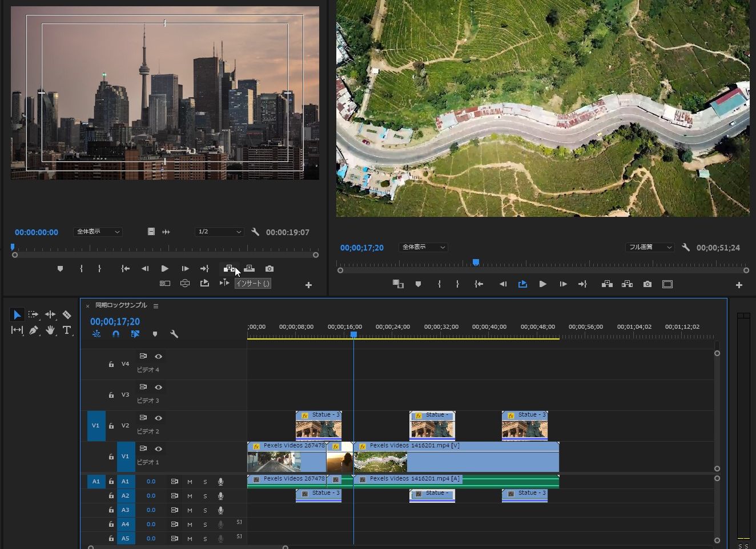The height and width of the screenshot is (549, 756).
Task: Open the 全体表示 zoom level dropdown in Source Monitor
Action: 97,232
